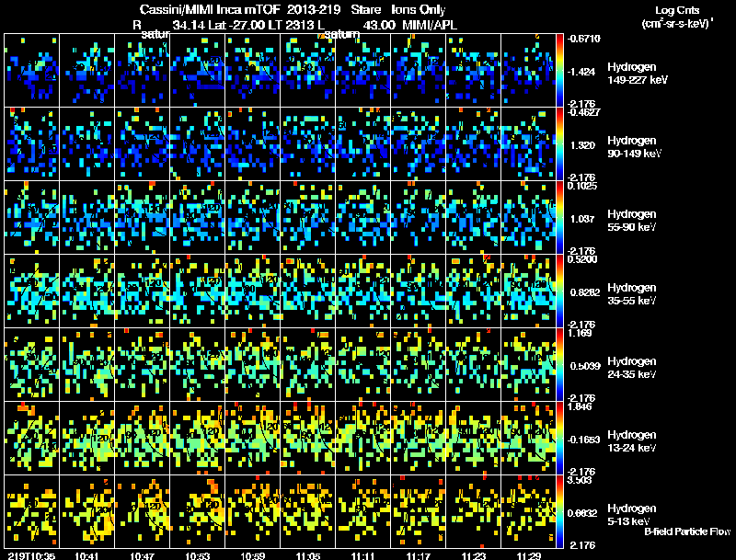Click the Hydrogen 90-149 keV panel at 10:47
Image resolution: width=736 pixels, height=560 pixels.
143,144
